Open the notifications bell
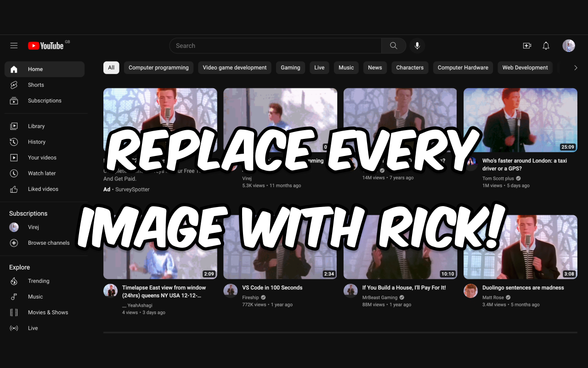The image size is (588, 368). (546, 46)
